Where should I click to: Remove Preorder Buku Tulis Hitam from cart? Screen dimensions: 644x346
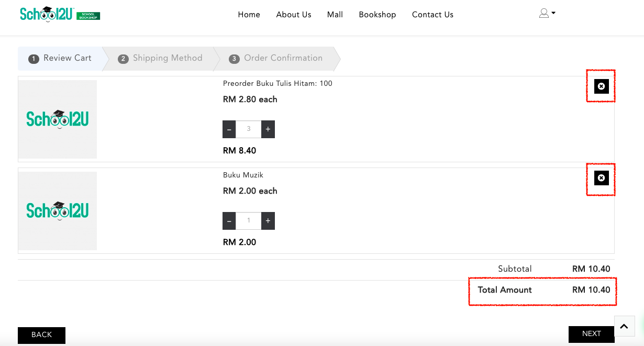tap(601, 86)
